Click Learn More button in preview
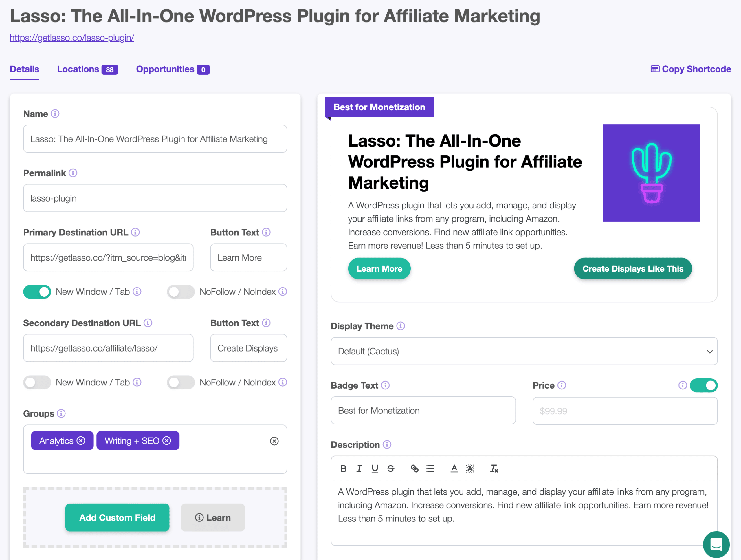This screenshot has height=560, width=741. [x=379, y=268]
